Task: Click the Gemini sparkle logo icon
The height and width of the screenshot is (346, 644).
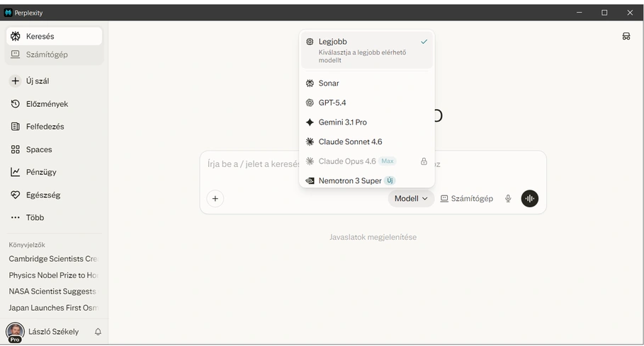Action: pos(310,122)
